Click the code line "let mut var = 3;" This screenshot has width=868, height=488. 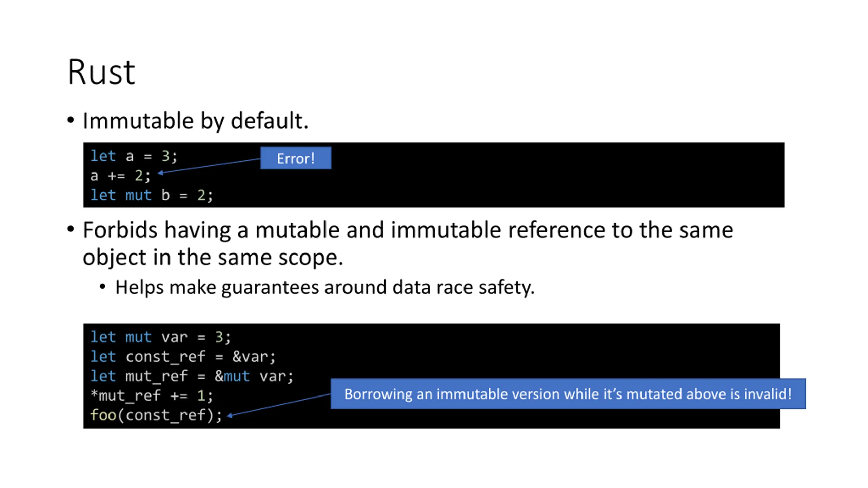pos(160,337)
